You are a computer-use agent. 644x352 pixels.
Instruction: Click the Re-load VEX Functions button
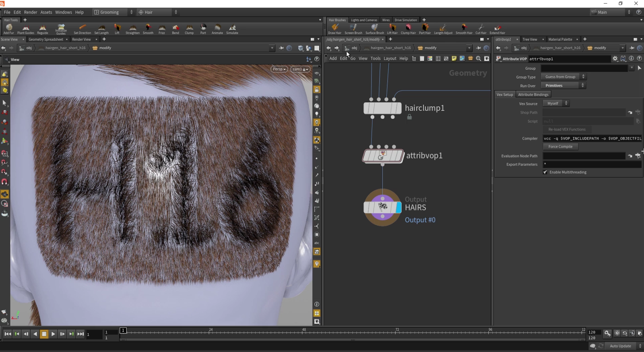(567, 129)
